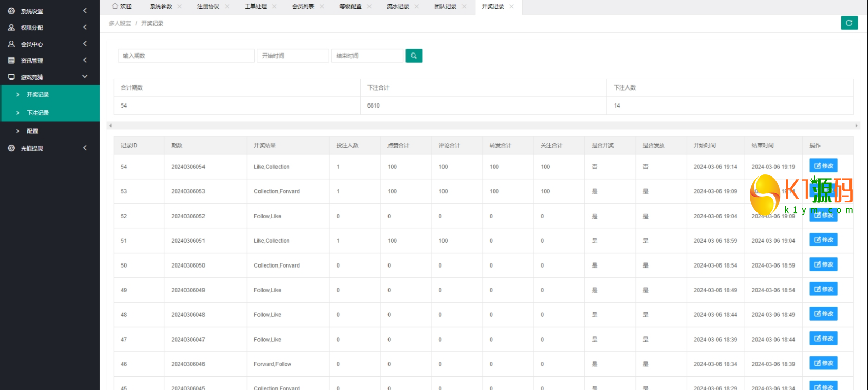868x390 pixels.
Task: Click 修改 button for record 54
Action: point(823,166)
